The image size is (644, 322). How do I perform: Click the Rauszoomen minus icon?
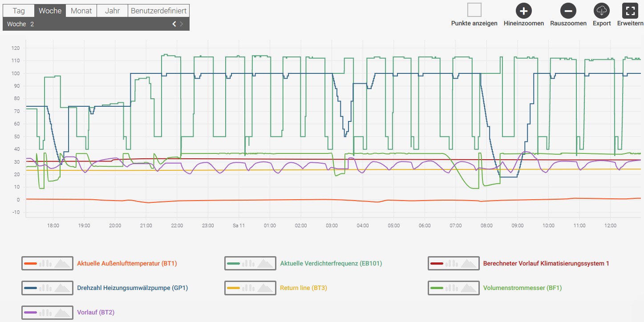tap(568, 11)
